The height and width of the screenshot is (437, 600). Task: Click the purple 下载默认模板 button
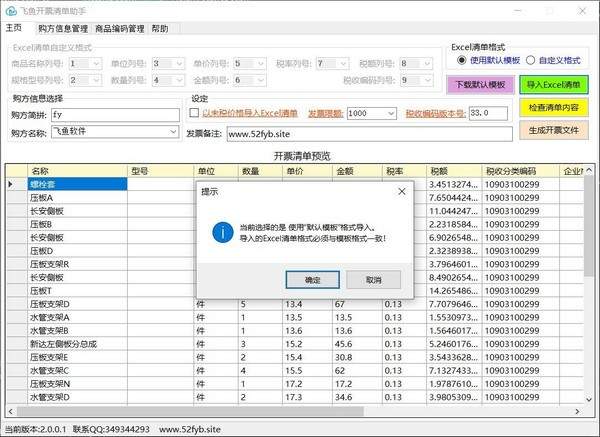pos(481,85)
